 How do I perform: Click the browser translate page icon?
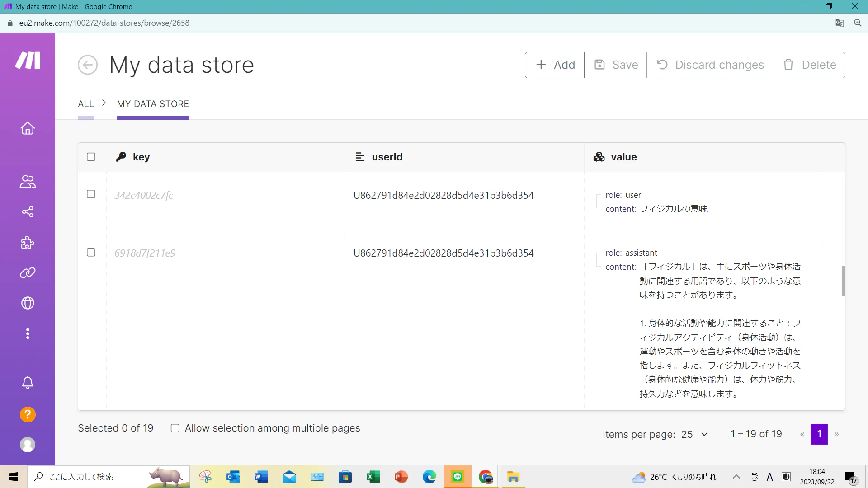point(840,23)
